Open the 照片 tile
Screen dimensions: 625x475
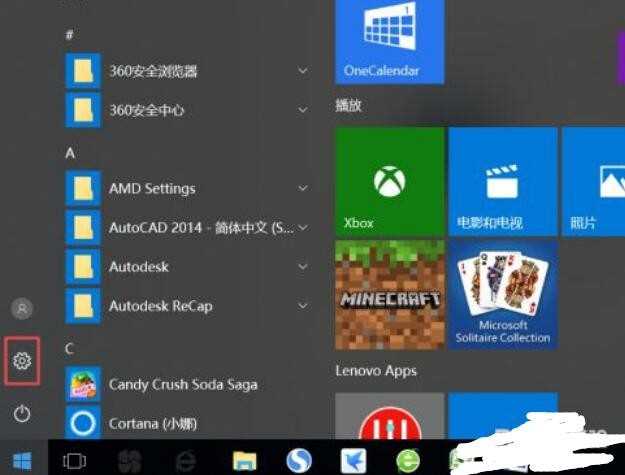594,181
